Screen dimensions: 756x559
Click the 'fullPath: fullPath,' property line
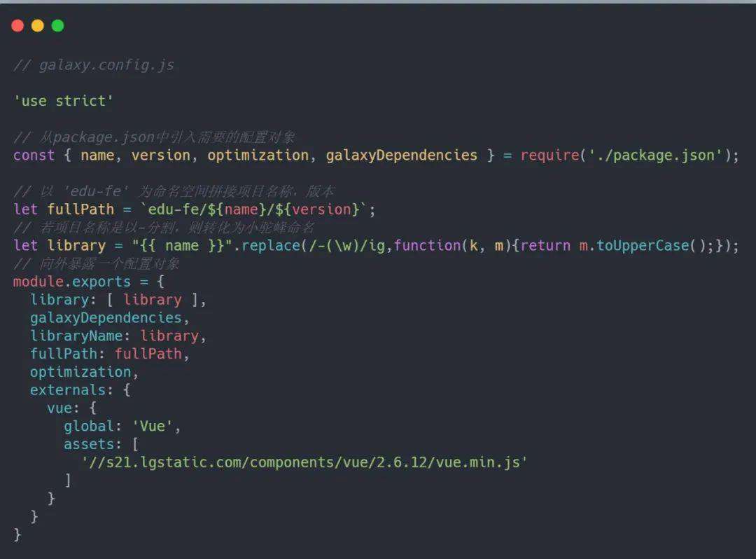[x=109, y=354]
